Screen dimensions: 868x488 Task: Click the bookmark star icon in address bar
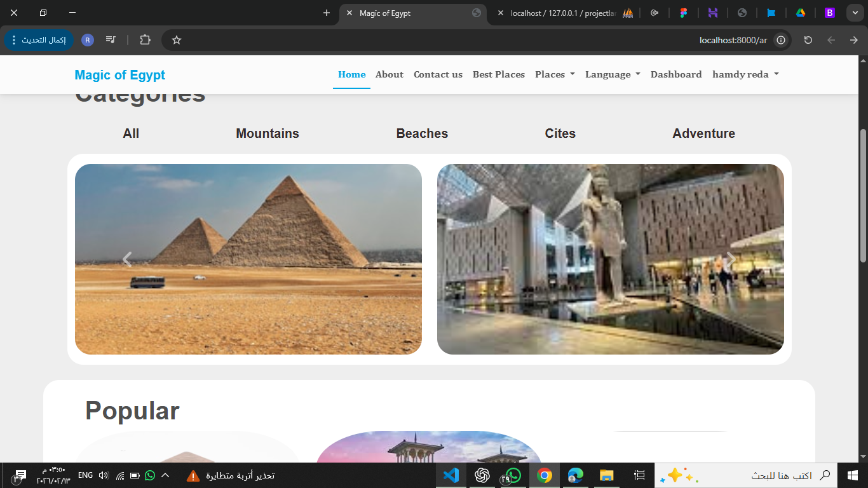tap(177, 40)
